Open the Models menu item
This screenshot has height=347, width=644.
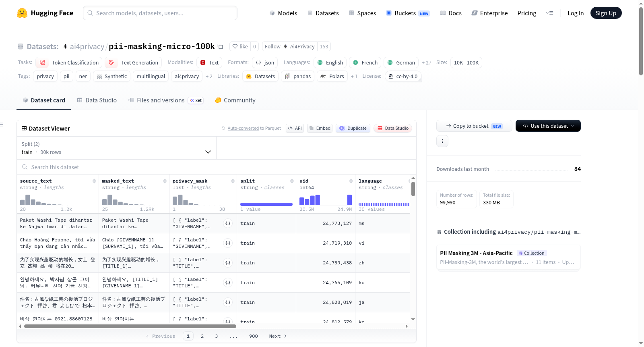[x=283, y=13]
